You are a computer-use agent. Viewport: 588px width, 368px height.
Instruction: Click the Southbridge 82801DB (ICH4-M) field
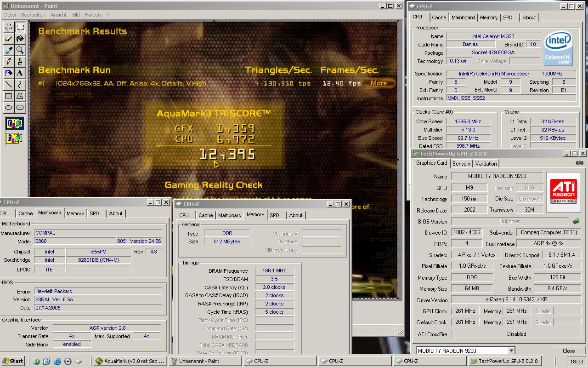click(99, 260)
